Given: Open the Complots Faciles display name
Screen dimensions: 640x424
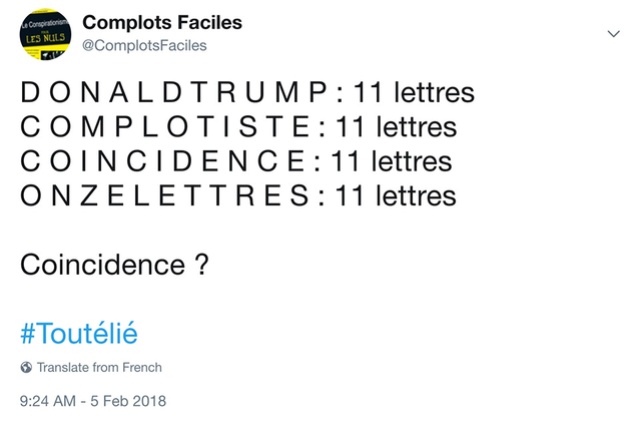Looking at the screenshot, I should point(162,23).
